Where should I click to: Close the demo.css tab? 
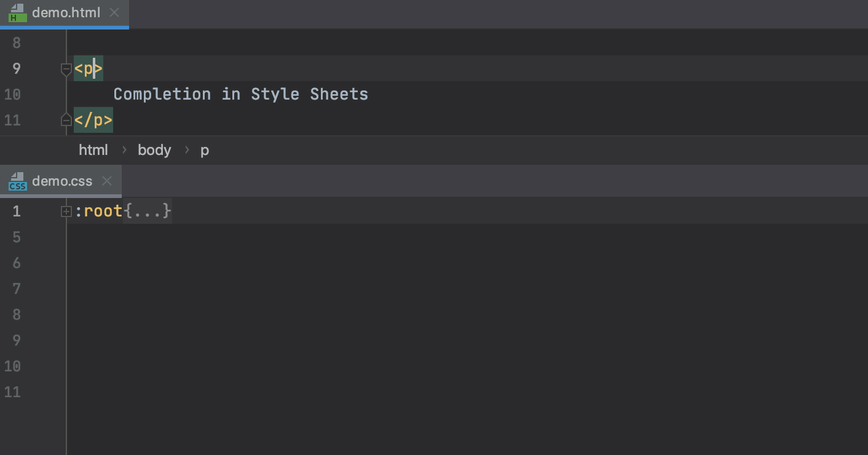pyautogui.click(x=106, y=181)
